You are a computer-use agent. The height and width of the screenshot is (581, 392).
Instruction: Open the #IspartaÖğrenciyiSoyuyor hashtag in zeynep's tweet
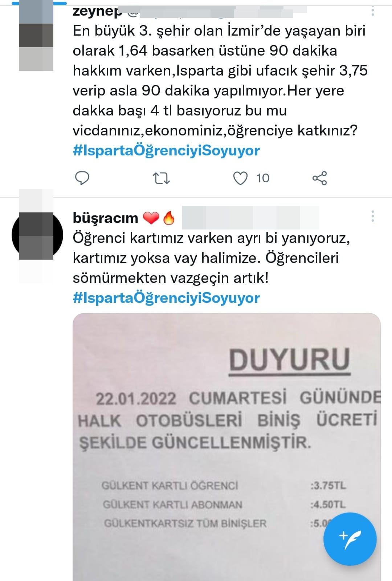click(x=166, y=151)
